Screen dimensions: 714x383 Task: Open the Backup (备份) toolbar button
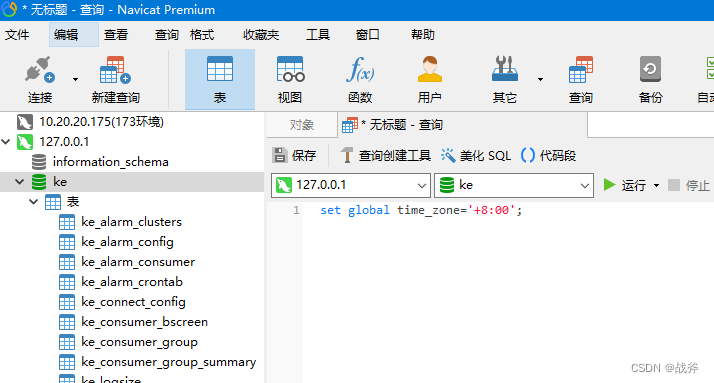[650, 79]
